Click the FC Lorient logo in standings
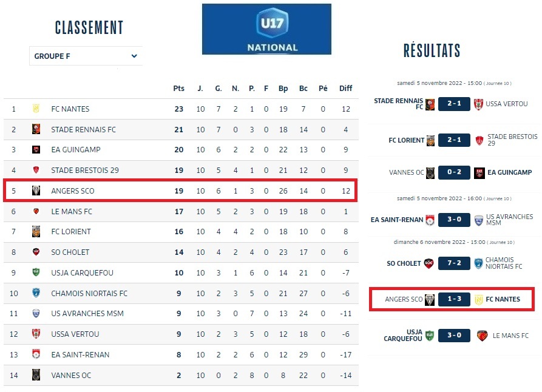Viewport: 542px width, 392px height. click(x=36, y=232)
